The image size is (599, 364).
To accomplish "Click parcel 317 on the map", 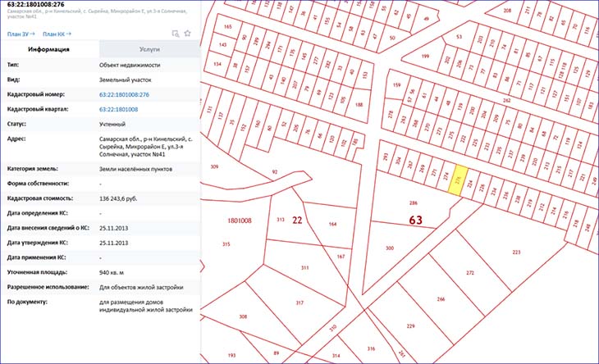I will click(x=299, y=303).
